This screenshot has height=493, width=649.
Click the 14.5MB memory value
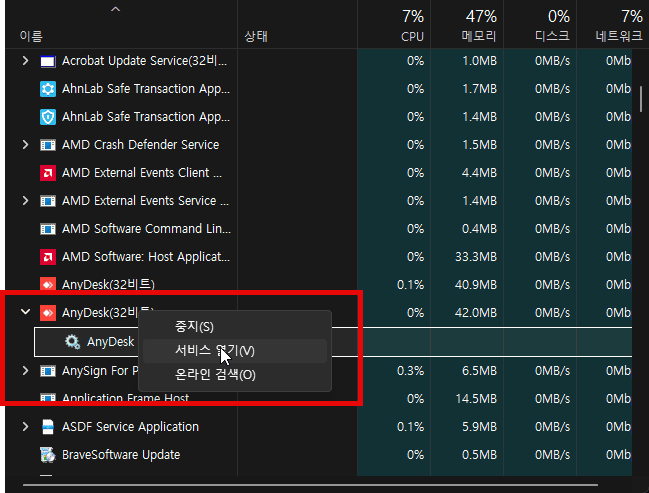[476, 399]
